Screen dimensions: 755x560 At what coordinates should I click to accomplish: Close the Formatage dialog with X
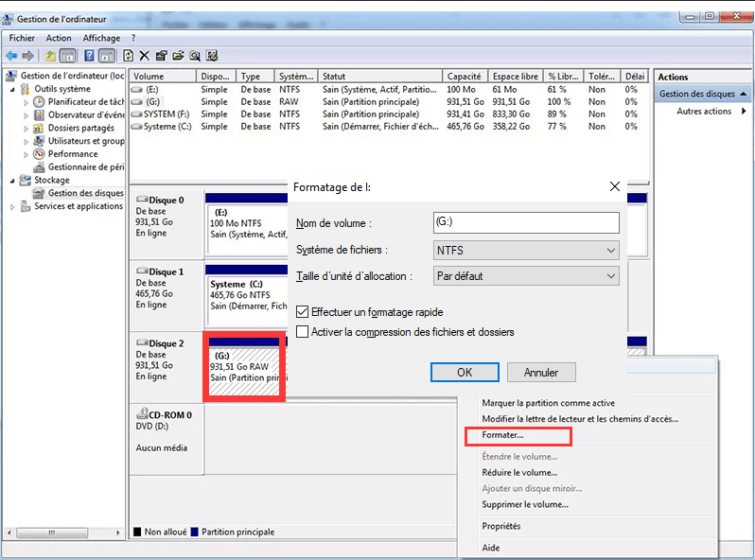(614, 186)
